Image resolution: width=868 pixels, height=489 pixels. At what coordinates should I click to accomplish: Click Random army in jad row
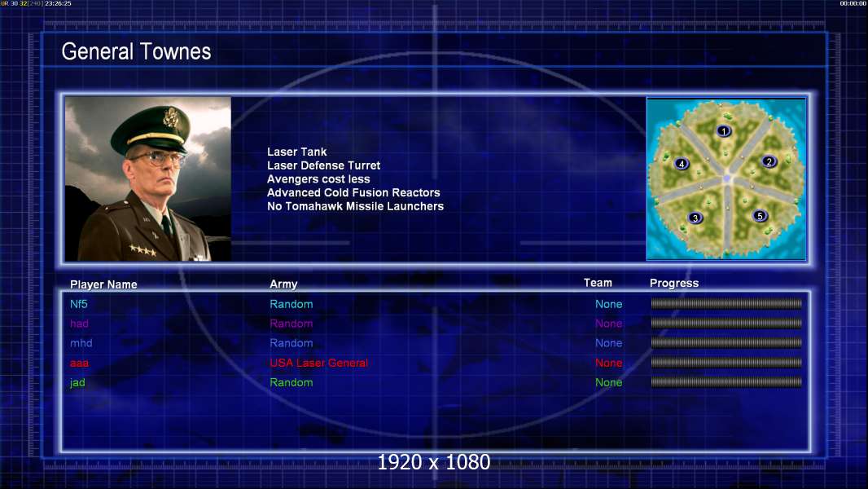[x=292, y=382]
